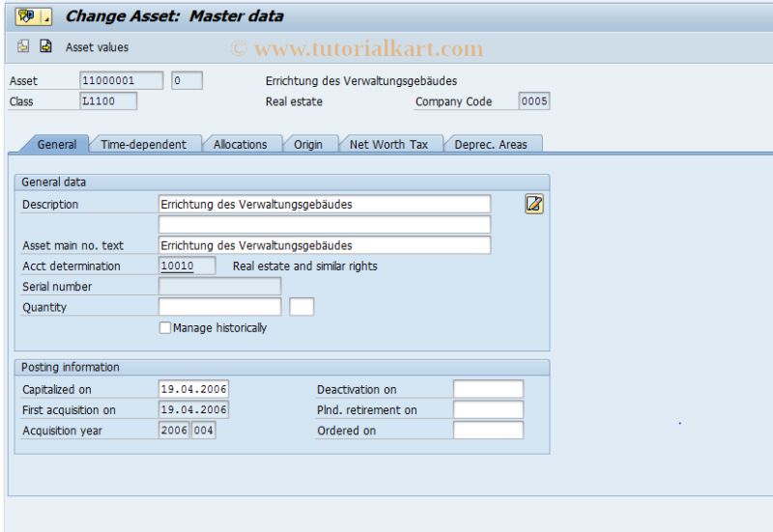
Task: Click the Capitalized on date field
Action: [x=194, y=389]
